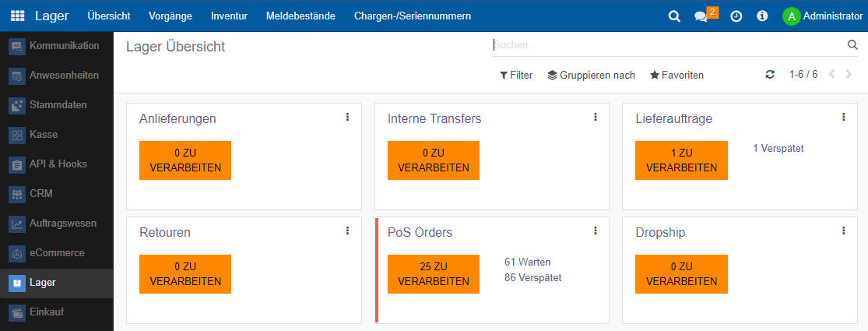Image resolution: width=868 pixels, height=331 pixels.
Task: Expand the Gruppieren nach dropdown
Action: click(x=591, y=76)
